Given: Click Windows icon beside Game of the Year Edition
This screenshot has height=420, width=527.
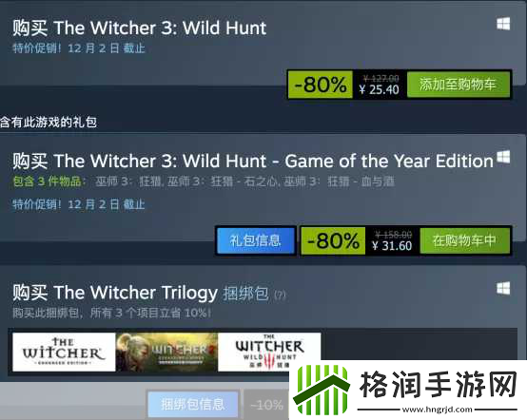Looking at the screenshot, I should [503, 157].
